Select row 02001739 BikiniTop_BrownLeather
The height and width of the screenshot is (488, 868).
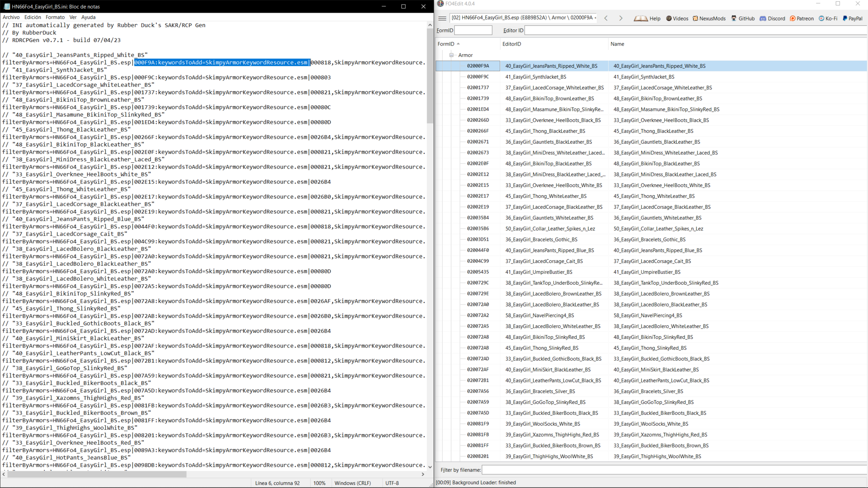coord(651,99)
